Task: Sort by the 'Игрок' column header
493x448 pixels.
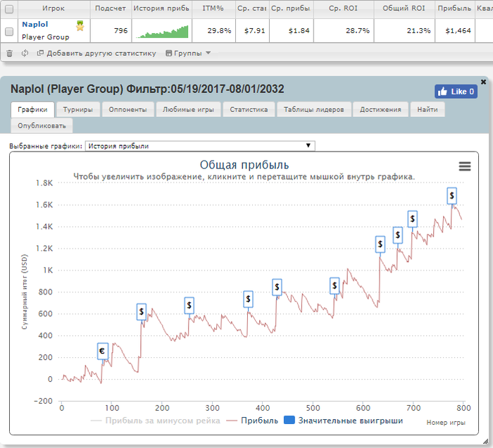Action: tap(54, 8)
